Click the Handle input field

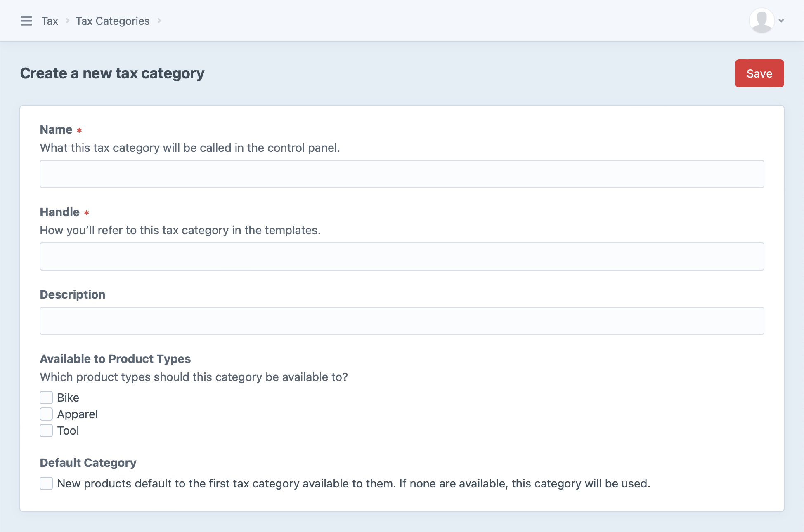402,256
